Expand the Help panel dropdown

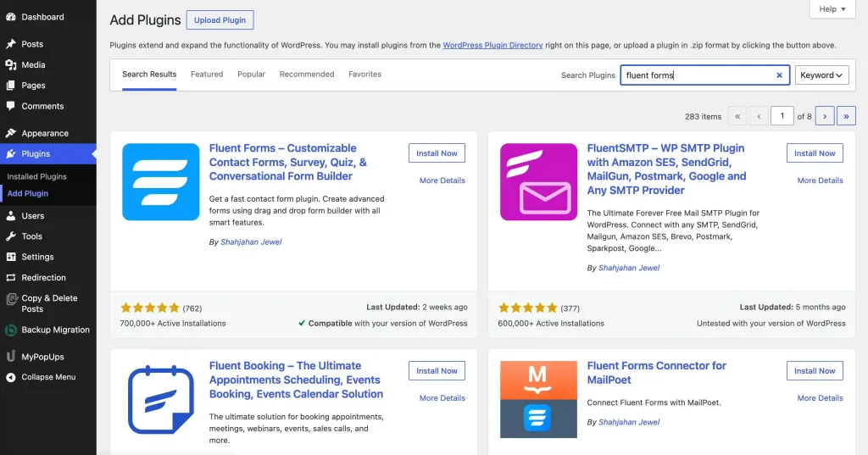[x=832, y=8]
